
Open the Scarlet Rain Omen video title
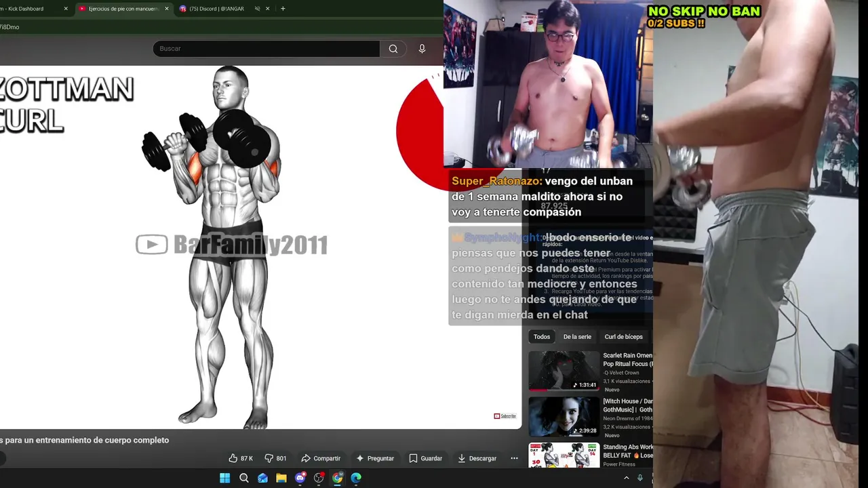tap(628, 360)
